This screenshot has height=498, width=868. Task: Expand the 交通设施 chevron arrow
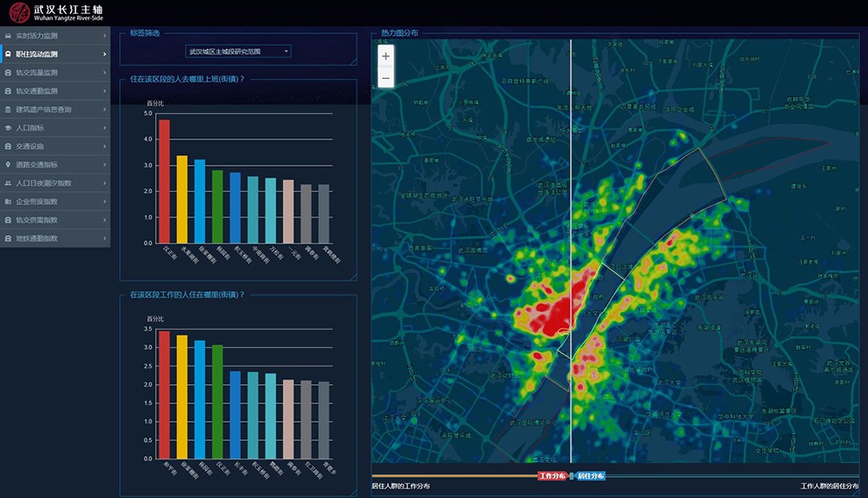(104, 146)
